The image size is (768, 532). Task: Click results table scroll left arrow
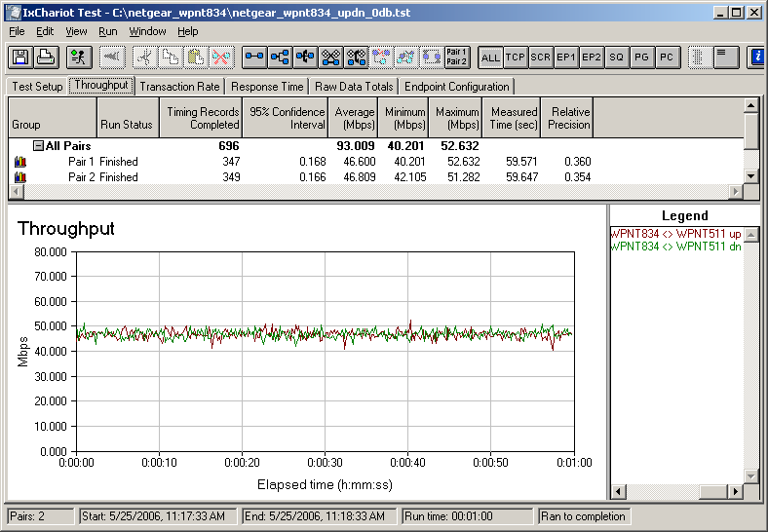click(x=17, y=192)
